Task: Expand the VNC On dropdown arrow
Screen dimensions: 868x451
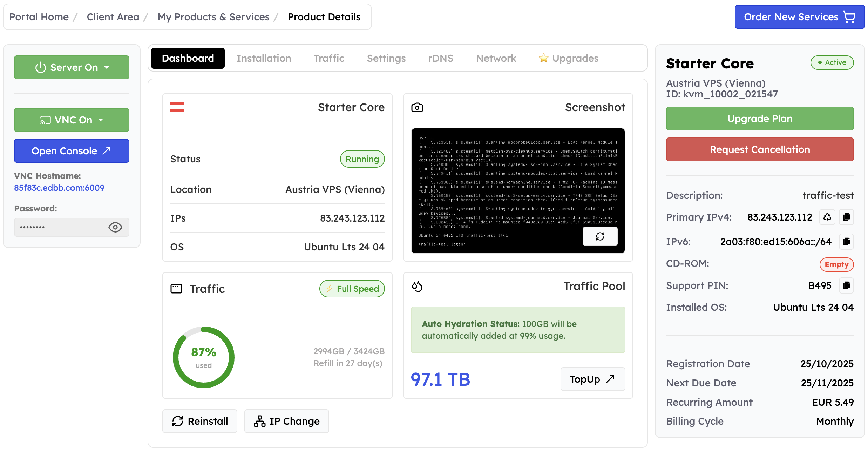Action: click(x=101, y=120)
